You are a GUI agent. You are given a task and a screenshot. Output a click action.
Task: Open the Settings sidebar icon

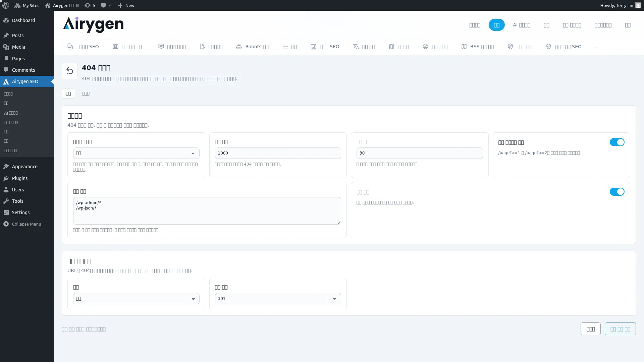click(6, 213)
